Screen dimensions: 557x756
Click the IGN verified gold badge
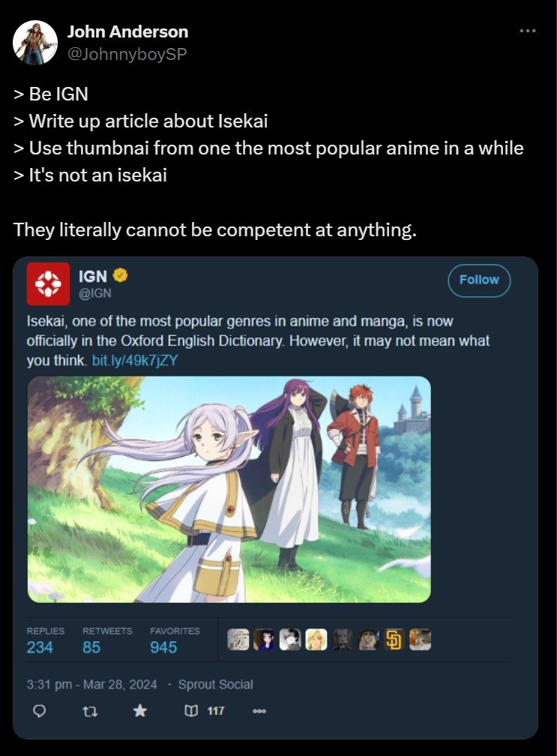coord(120,275)
